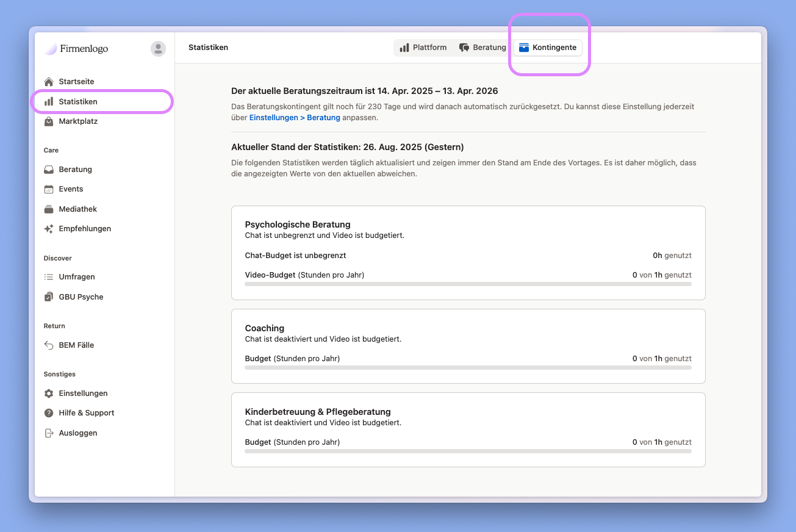The height and width of the screenshot is (532, 796).
Task: Click the Ausloggen logout icon
Action: click(49, 433)
